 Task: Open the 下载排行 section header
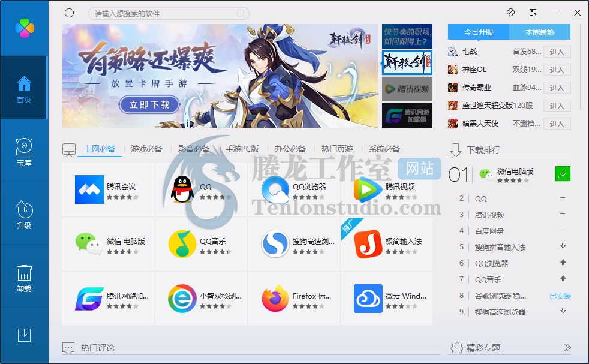pos(483,150)
